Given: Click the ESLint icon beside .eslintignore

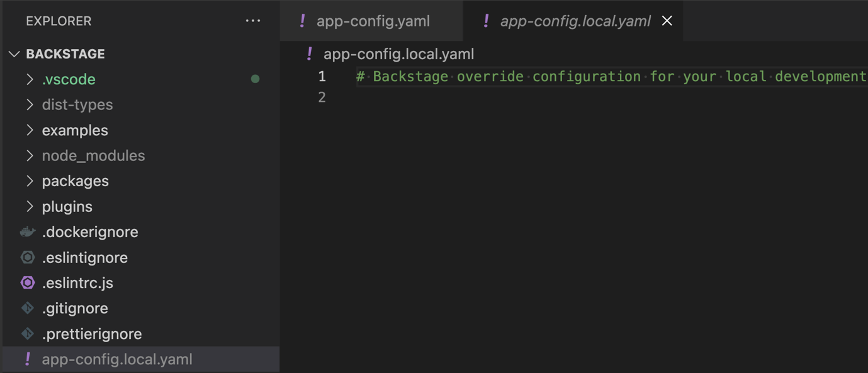Looking at the screenshot, I should 28,257.
